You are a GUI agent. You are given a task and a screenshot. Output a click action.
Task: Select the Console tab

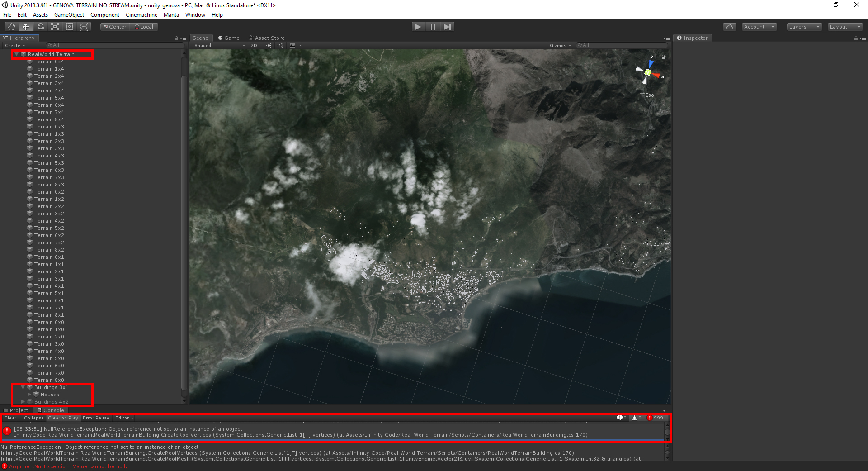(51, 410)
